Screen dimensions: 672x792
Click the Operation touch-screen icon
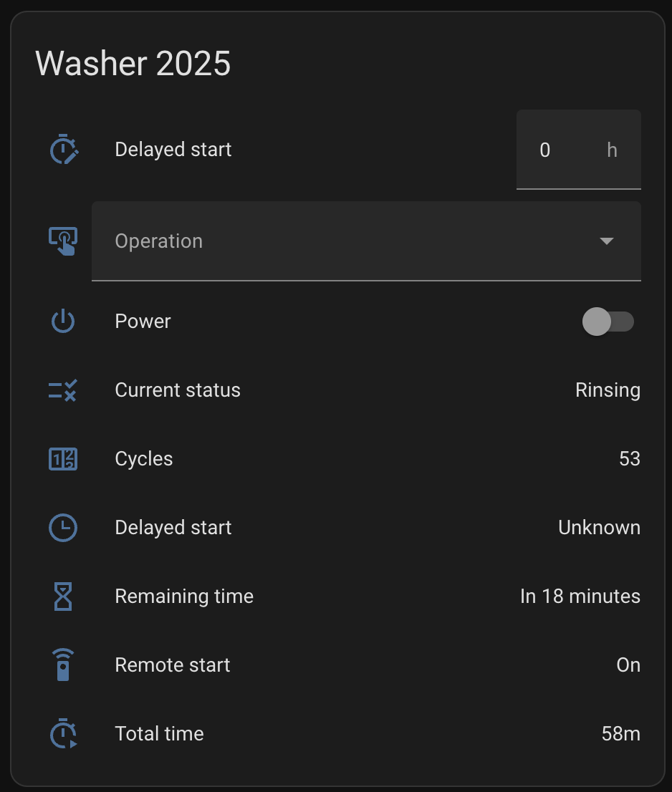63,241
